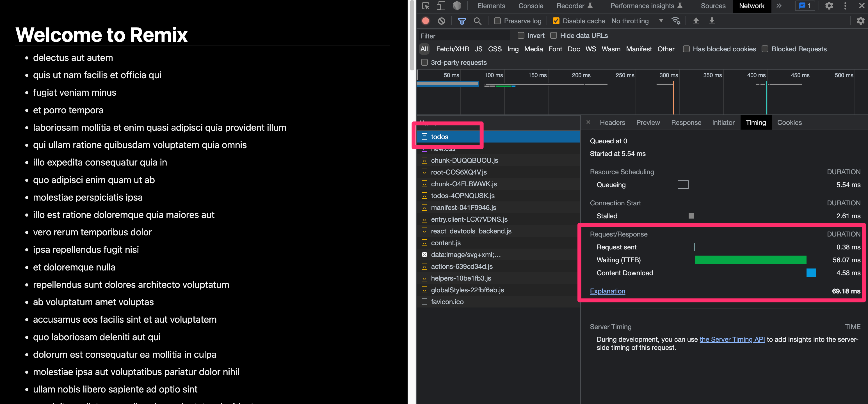Click the Import HAR upload icon

696,21
